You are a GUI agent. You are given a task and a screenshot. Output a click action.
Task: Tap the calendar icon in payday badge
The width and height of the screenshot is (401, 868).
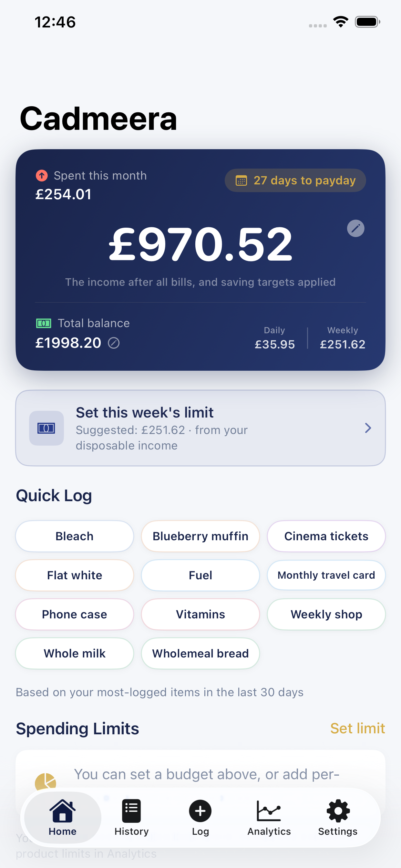click(x=241, y=181)
